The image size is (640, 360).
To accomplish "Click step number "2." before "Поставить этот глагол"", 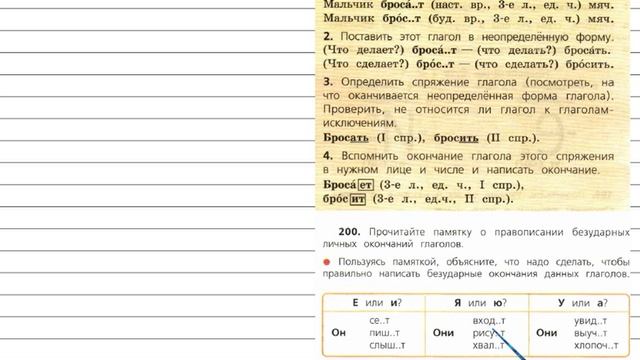I will coord(328,36).
